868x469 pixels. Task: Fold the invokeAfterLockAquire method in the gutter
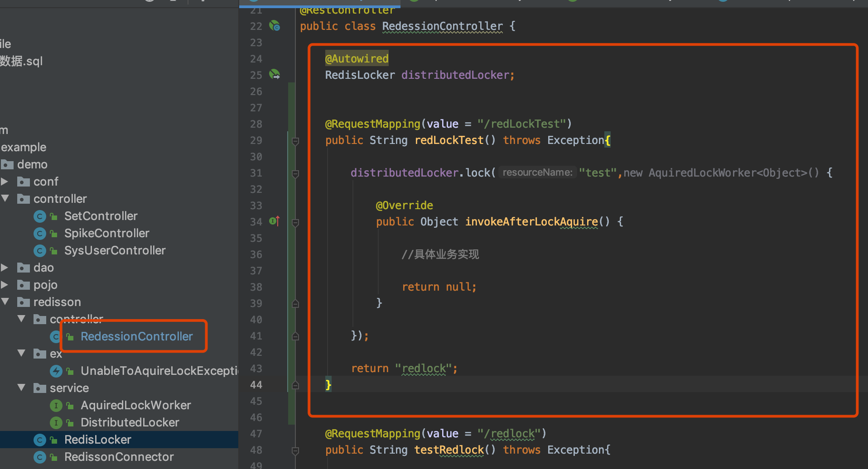[x=295, y=223]
